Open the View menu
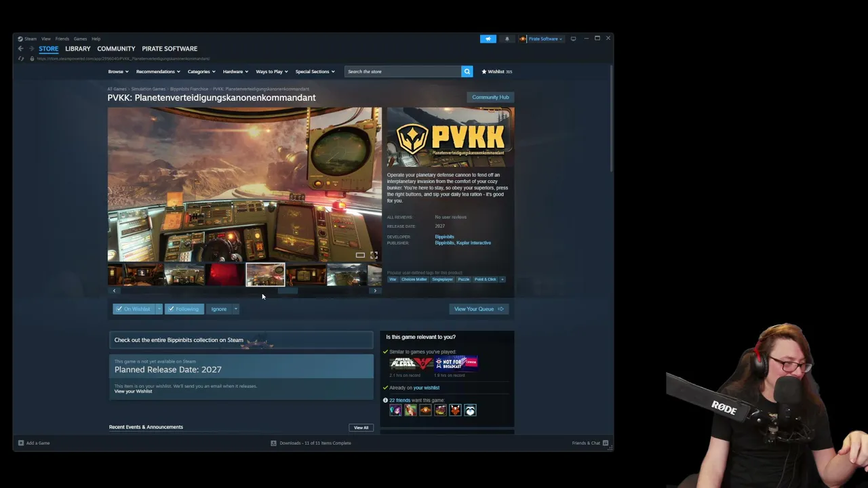The image size is (868, 488). coord(46,39)
